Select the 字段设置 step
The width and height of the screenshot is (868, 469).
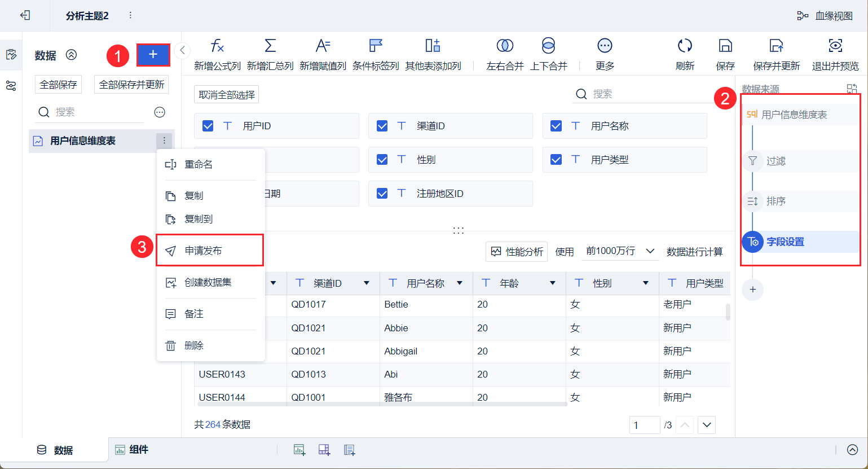pyautogui.click(x=801, y=242)
